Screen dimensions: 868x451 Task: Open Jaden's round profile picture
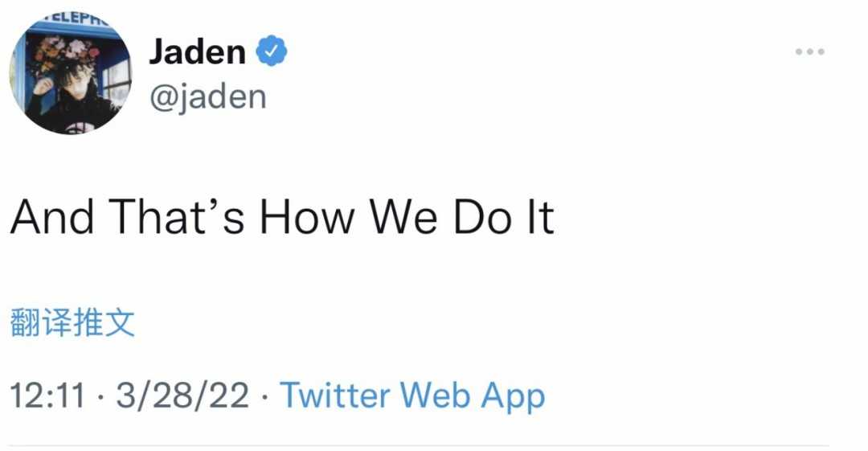click(x=70, y=72)
